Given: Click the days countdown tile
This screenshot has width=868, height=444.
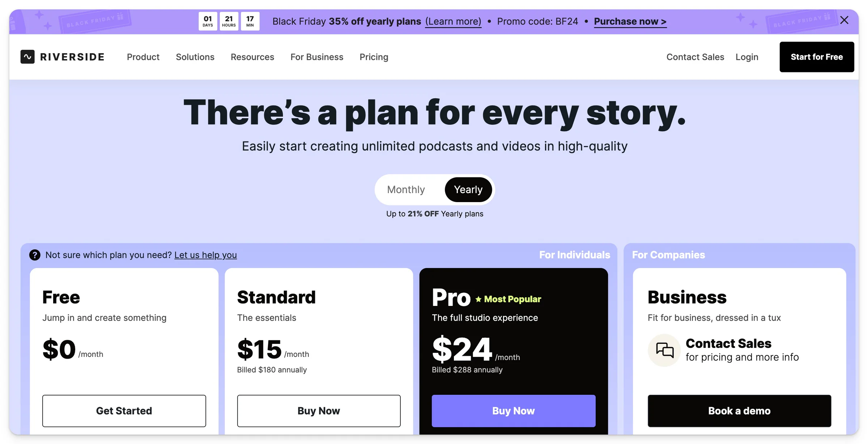Looking at the screenshot, I should pos(208,21).
